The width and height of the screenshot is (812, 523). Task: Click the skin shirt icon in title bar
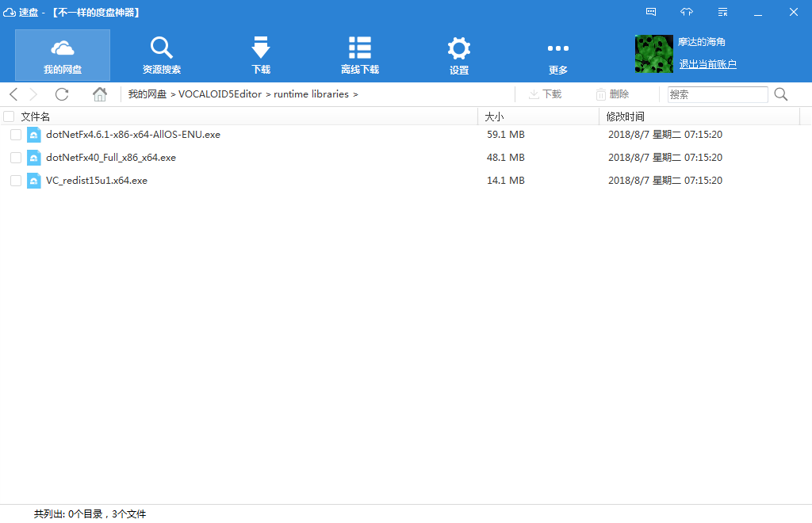tap(687, 12)
